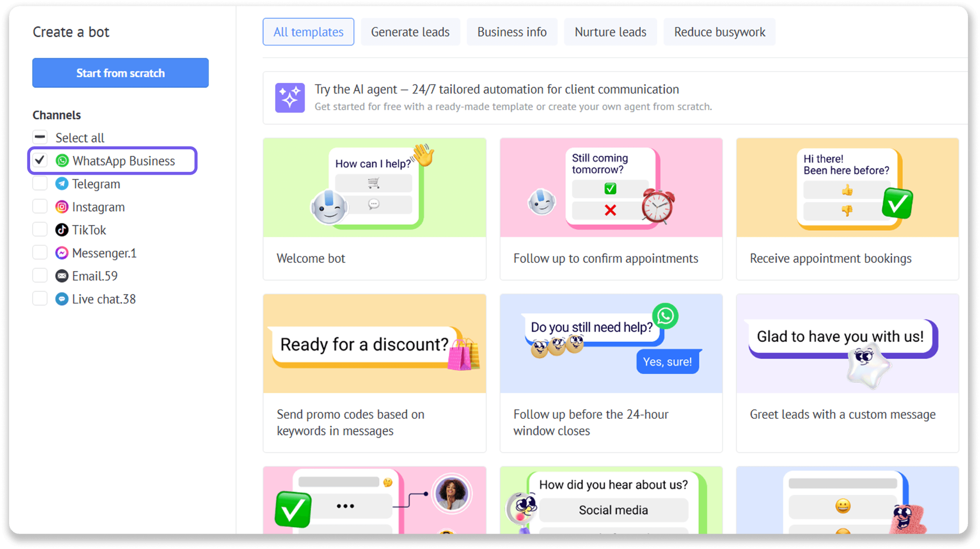The width and height of the screenshot is (980, 549).
Task: Click the Telegram channel icon
Action: tap(62, 184)
